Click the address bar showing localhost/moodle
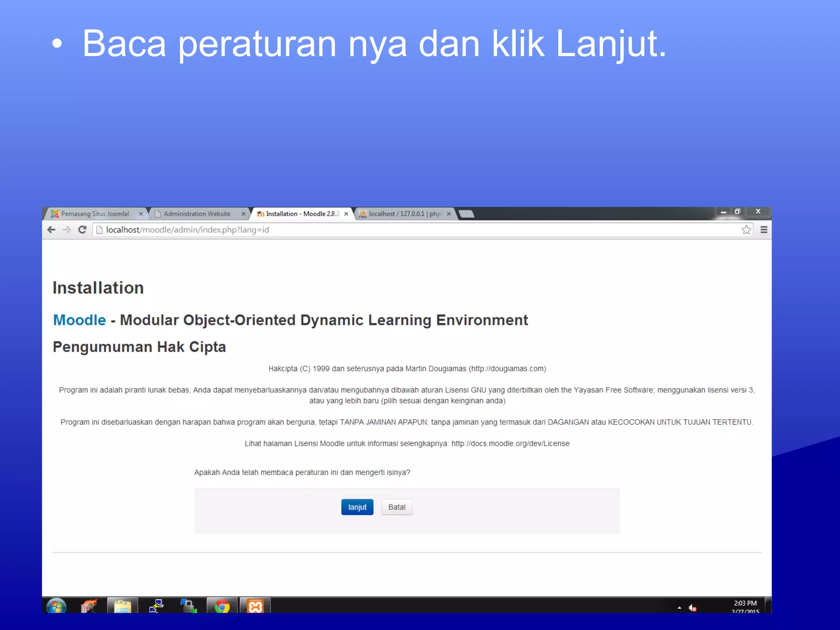 point(422,230)
